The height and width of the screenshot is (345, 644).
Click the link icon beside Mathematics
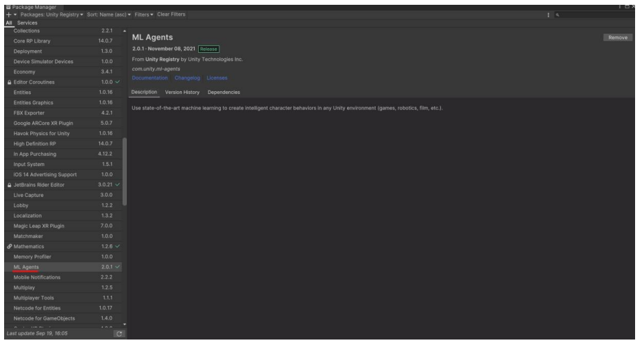pyautogui.click(x=9, y=246)
